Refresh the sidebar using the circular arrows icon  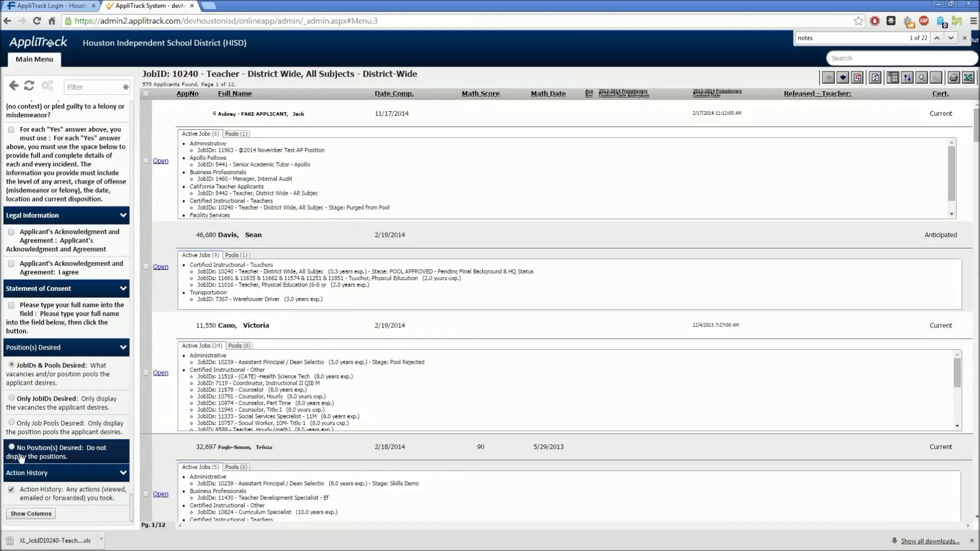pyautogui.click(x=29, y=85)
